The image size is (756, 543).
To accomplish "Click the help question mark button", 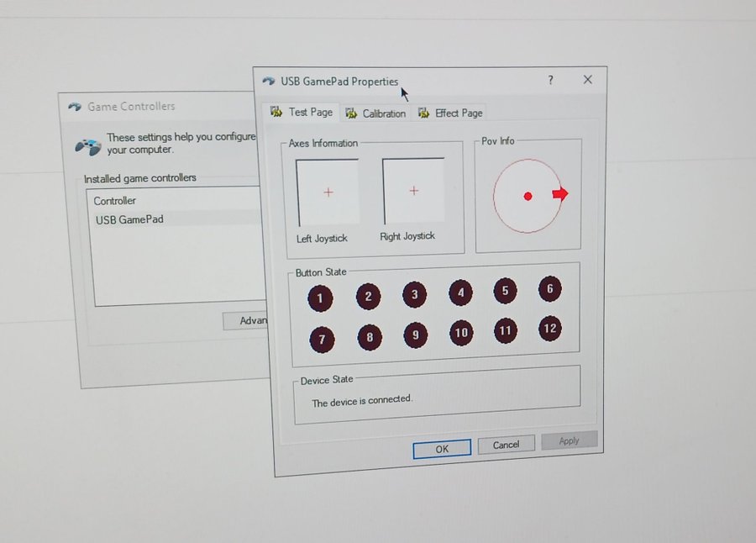I will tap(551, 81).
